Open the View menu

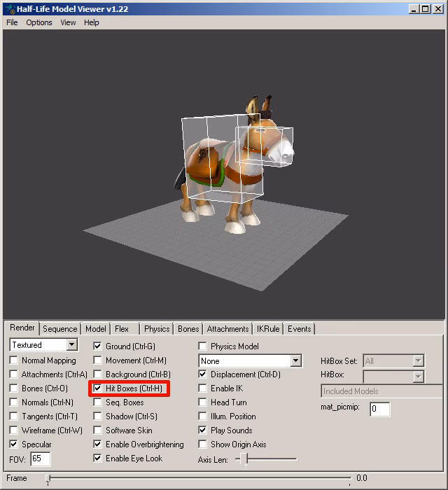(68, 22)
